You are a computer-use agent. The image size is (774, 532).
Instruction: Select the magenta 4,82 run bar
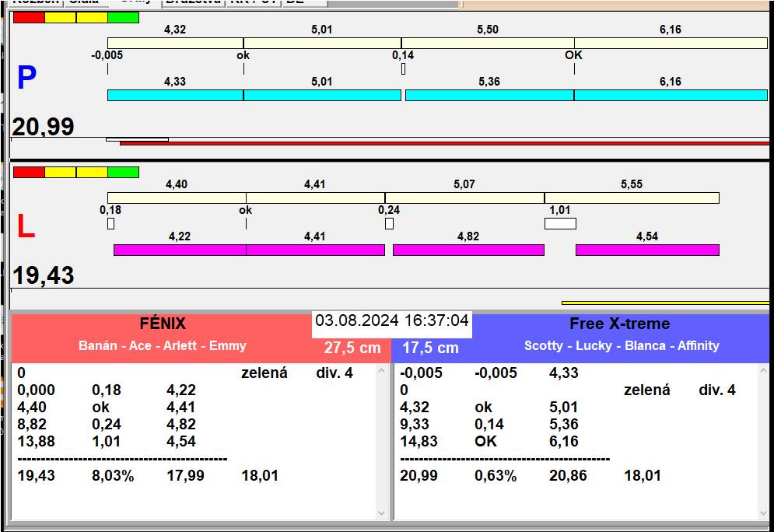pyautogui.click(x=468, y=250)
